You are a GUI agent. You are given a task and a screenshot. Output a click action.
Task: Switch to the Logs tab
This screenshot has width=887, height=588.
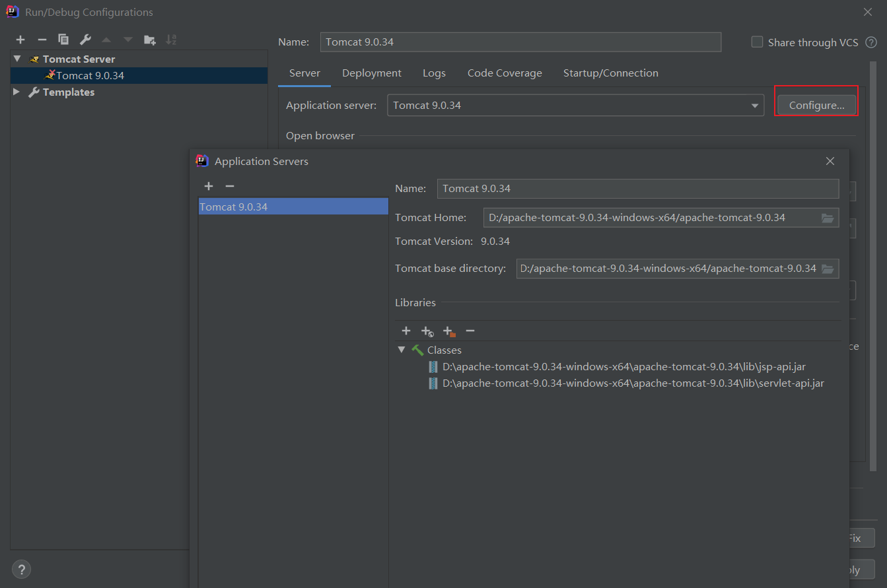434,73
